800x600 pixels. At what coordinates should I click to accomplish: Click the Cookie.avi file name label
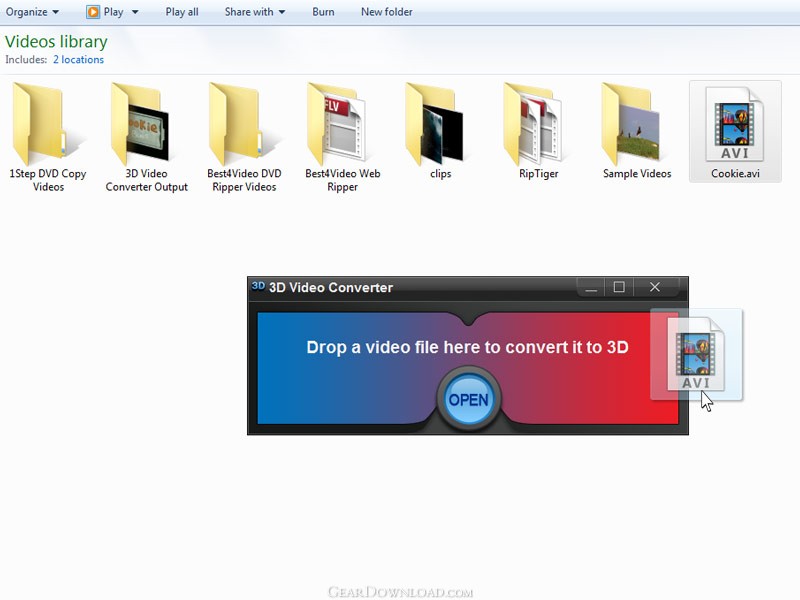pyautogui.click(x=735, y=173)
